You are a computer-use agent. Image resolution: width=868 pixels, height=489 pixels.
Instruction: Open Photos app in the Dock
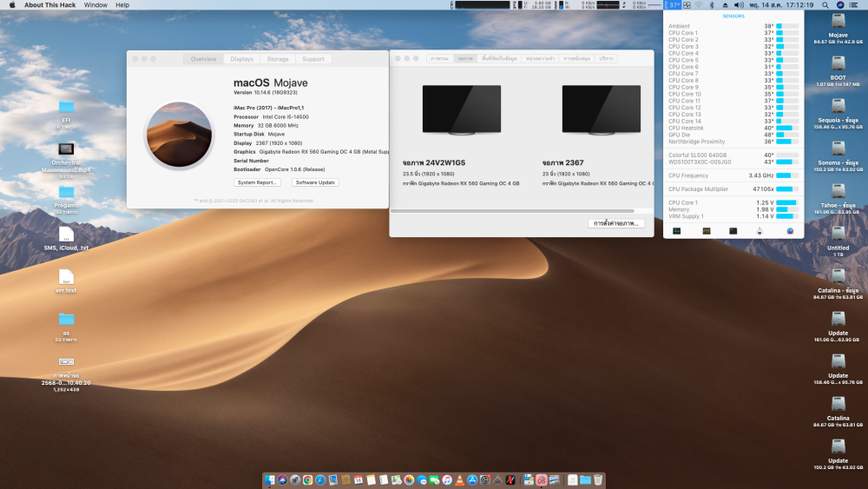click(409, 480)
